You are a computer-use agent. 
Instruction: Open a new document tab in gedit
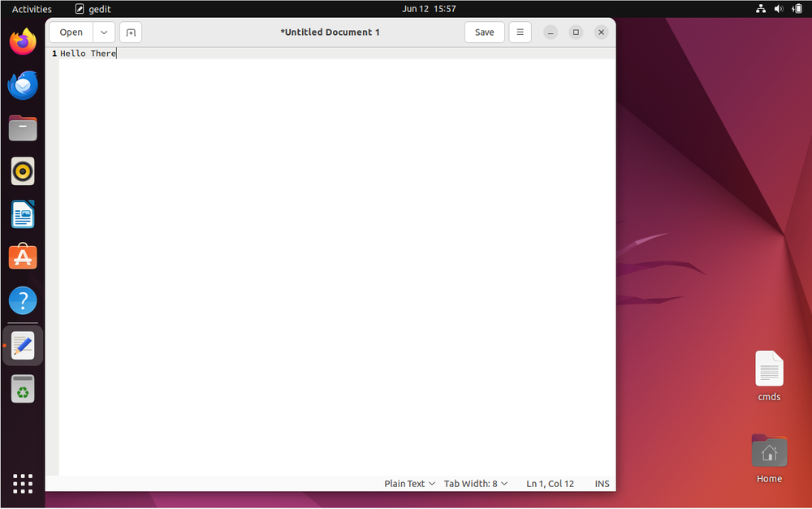[130, 32]
